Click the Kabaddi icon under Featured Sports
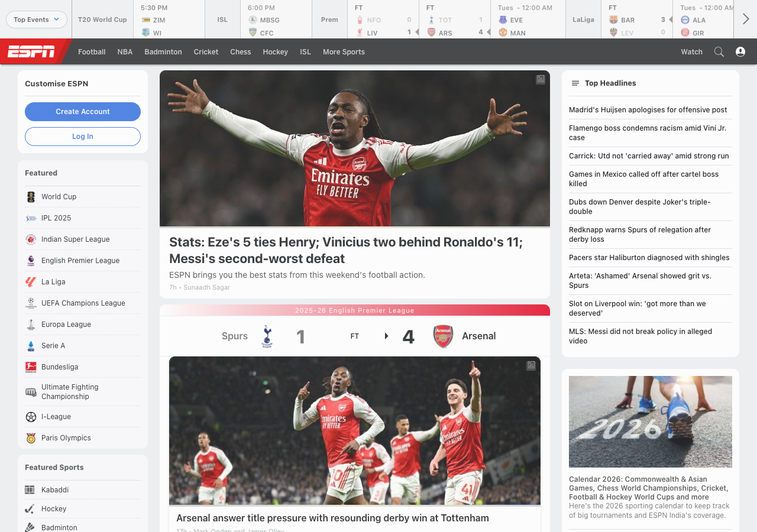 pos(31,489)
